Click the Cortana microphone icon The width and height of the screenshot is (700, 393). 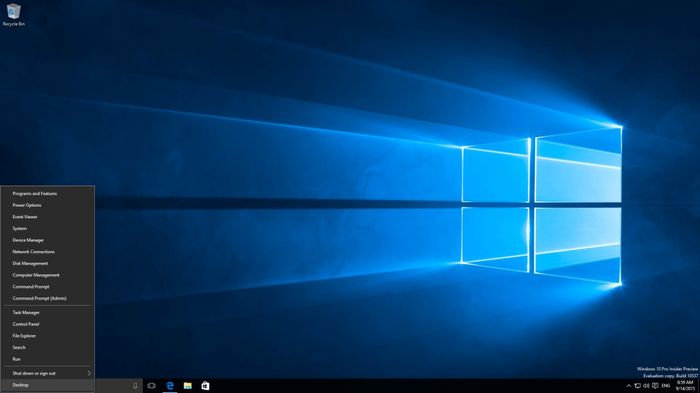(x=135, y=385)
